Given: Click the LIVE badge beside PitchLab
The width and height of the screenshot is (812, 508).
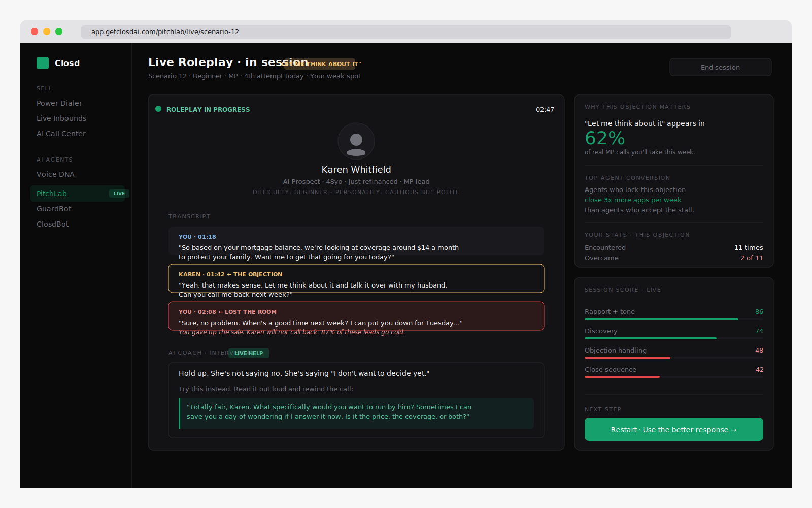Looking at the screenshot, I should [119, 194].
